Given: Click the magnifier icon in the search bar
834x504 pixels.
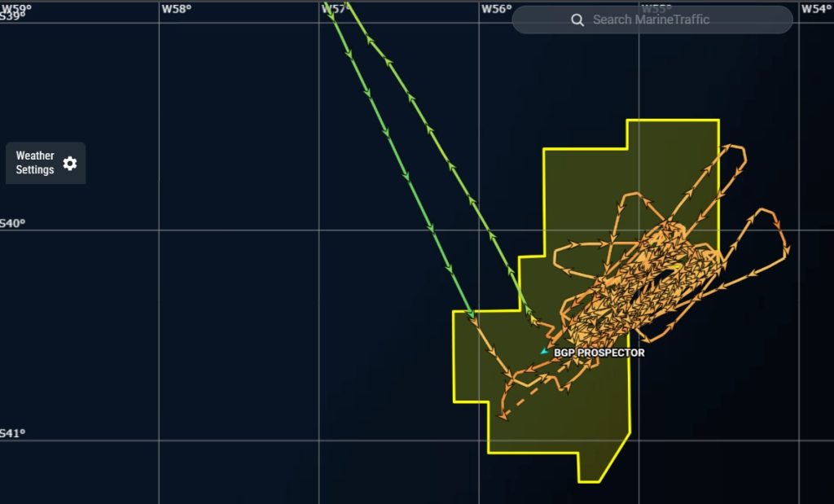Looking at the screenshot, I should [x=577, y=20].
